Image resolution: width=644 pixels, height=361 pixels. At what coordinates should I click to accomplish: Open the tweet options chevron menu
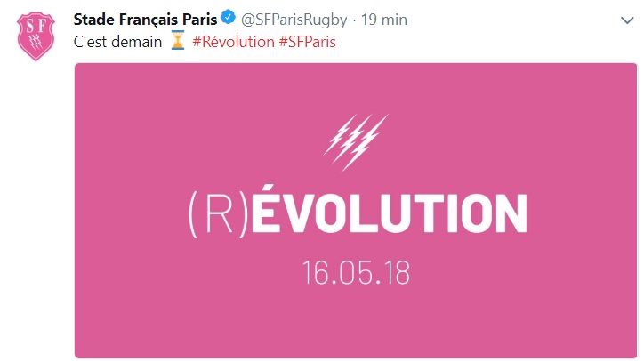click(622, 20)
